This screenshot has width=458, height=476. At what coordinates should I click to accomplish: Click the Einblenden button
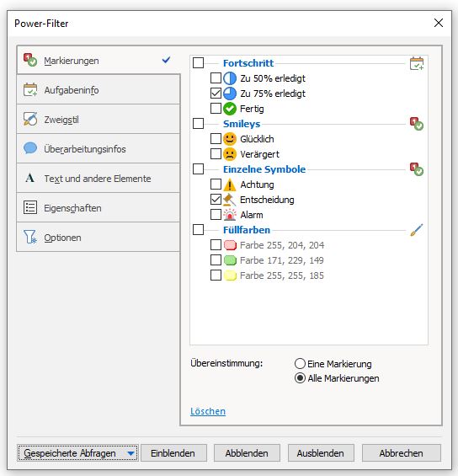coord(173,453)
